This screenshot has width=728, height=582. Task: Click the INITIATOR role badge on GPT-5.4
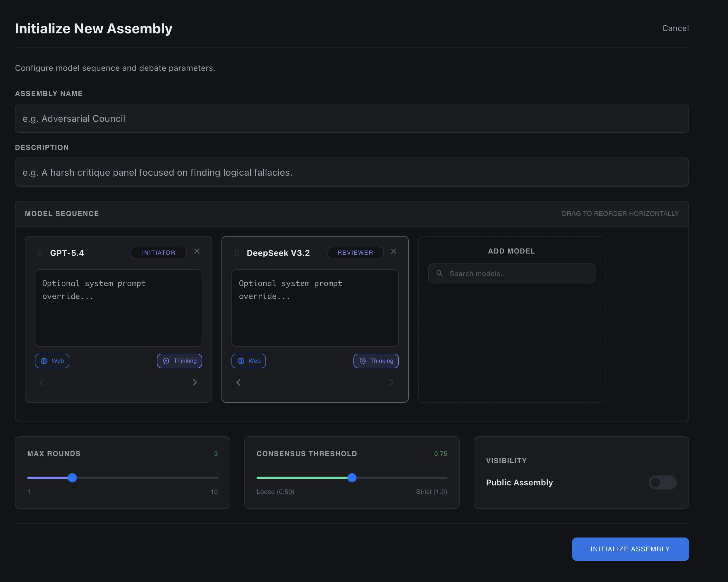tap(159, 253)
